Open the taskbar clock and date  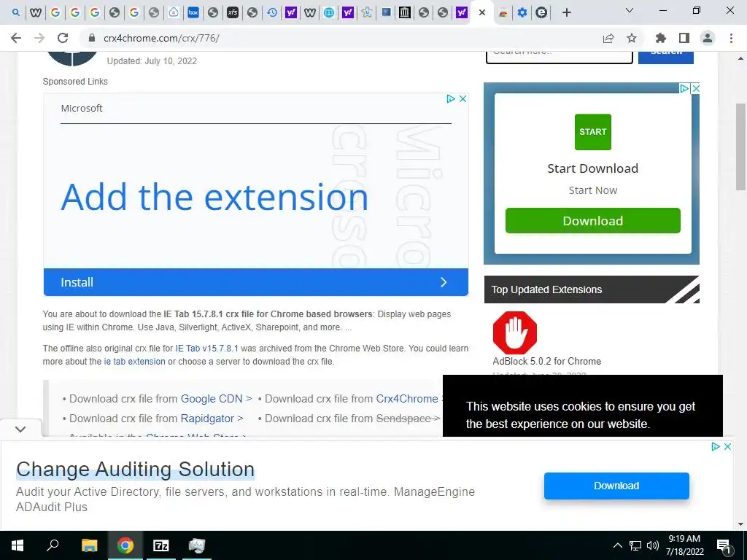[x=684, y=545]
